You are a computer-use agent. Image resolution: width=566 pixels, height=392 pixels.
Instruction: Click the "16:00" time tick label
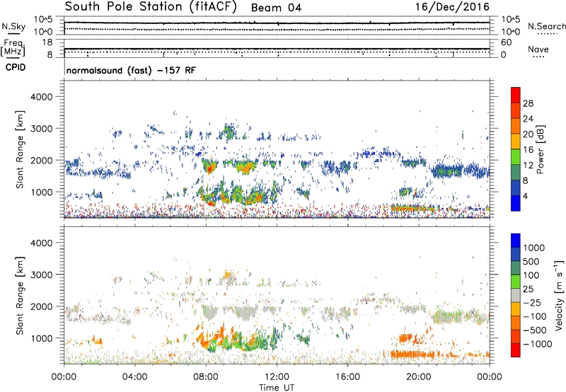pos(347,377)
